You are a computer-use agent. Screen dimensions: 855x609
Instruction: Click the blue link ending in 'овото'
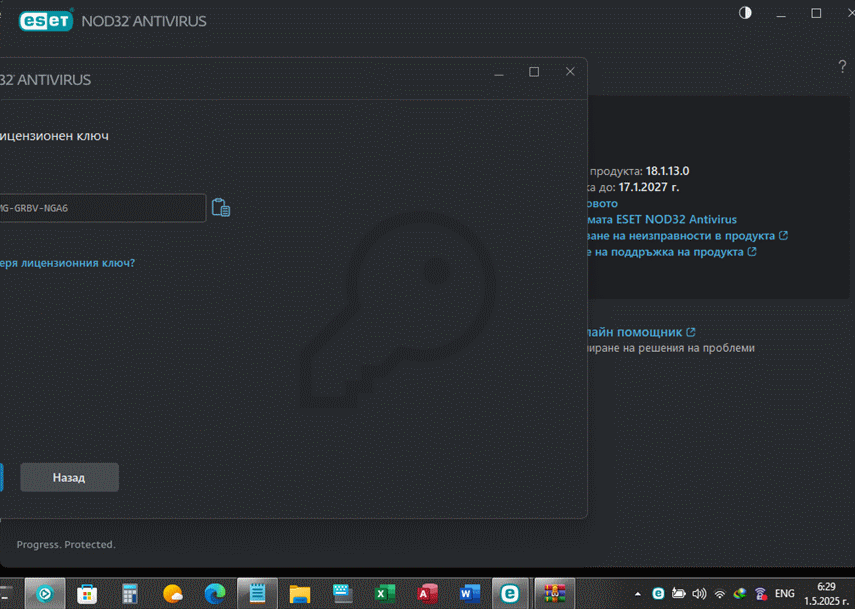coord(602,203)
